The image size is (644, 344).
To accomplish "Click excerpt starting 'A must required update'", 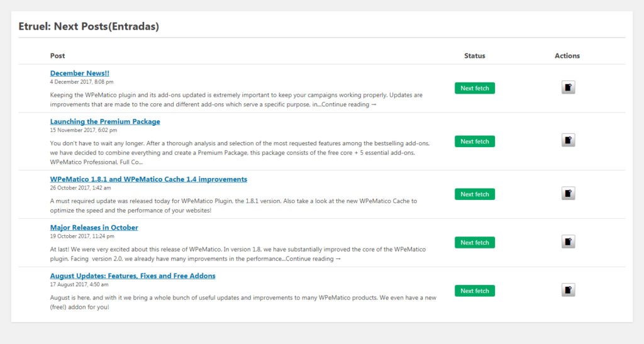I will pyautogui.click(x=233, y=206).
